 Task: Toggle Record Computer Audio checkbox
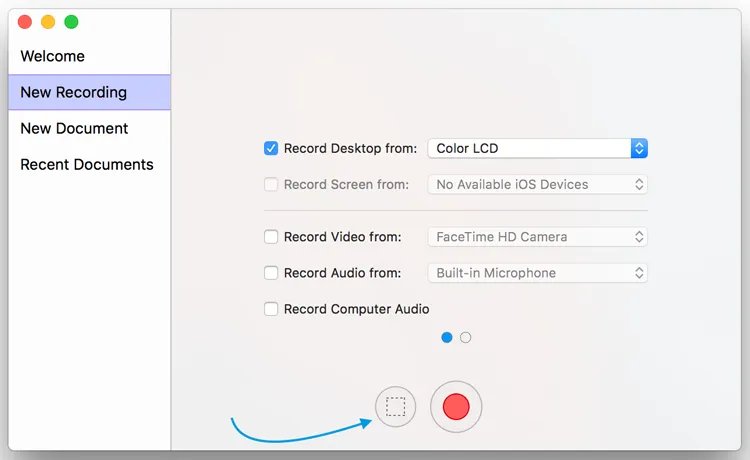tap(271, 309)
